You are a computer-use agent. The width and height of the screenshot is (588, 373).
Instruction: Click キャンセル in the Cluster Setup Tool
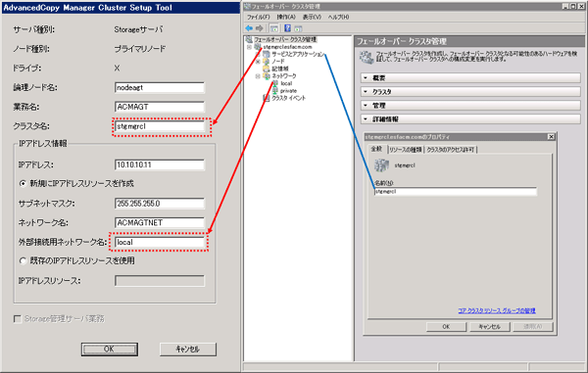[188, 350]
